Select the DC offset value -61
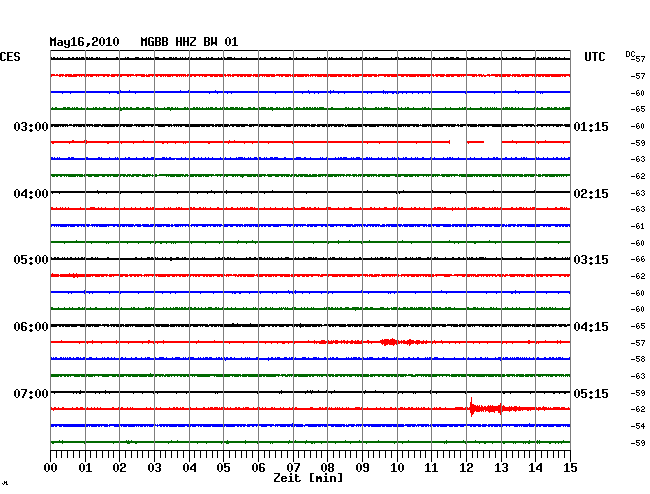This screenshot has width=650, height=494. [x=638, y=226]
